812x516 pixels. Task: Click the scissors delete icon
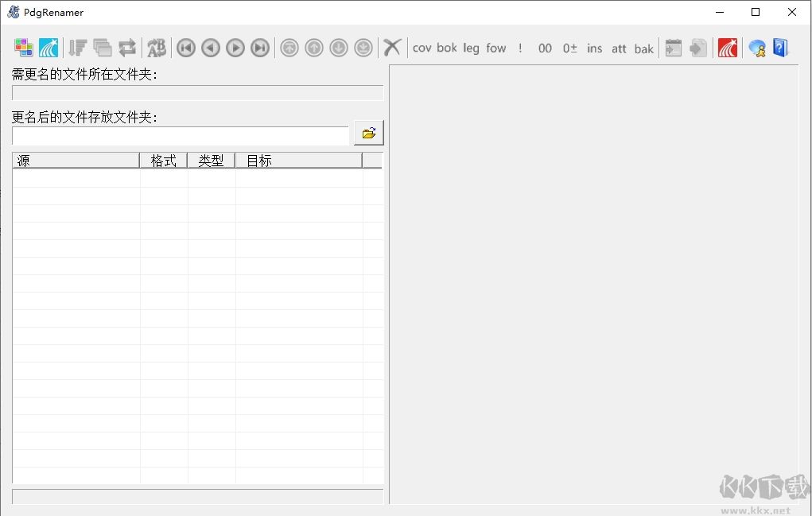[x=391, y=47]
